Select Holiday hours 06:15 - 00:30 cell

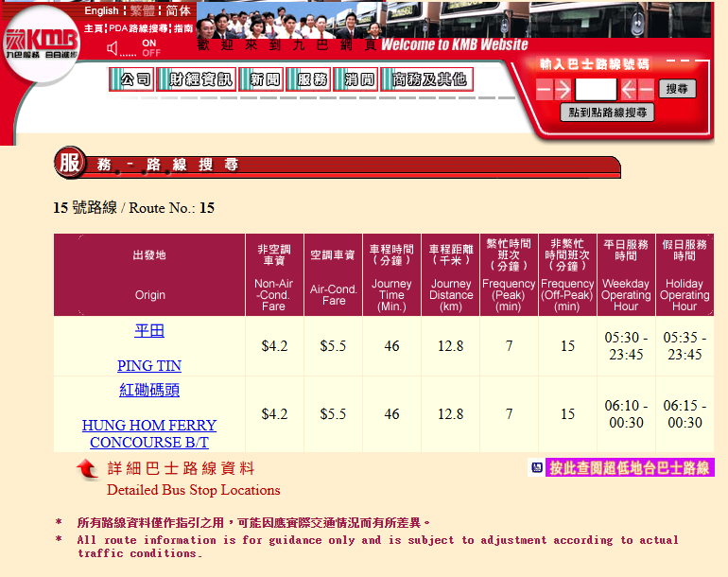pos(685,414)
